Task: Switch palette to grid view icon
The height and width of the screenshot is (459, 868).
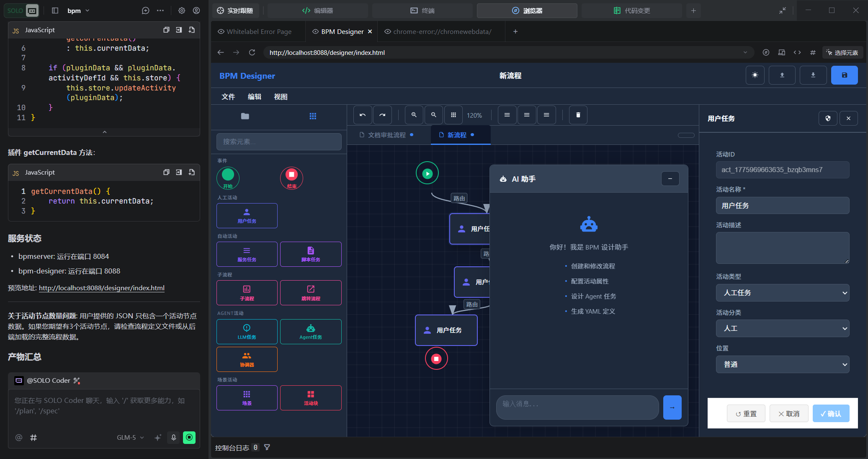Action: pos(313,116)
